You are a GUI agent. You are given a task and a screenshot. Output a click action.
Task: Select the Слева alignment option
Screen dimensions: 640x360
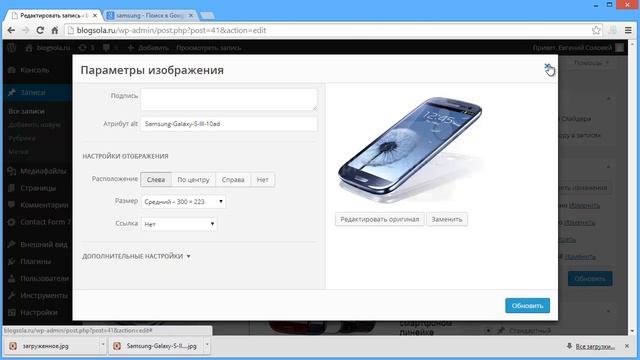(x=156, y=180)
